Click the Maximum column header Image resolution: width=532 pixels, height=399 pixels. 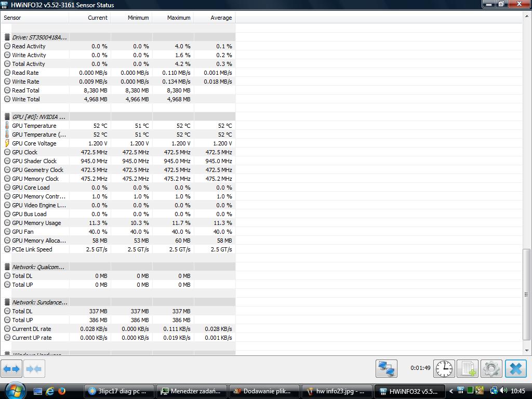coord(173,18)
